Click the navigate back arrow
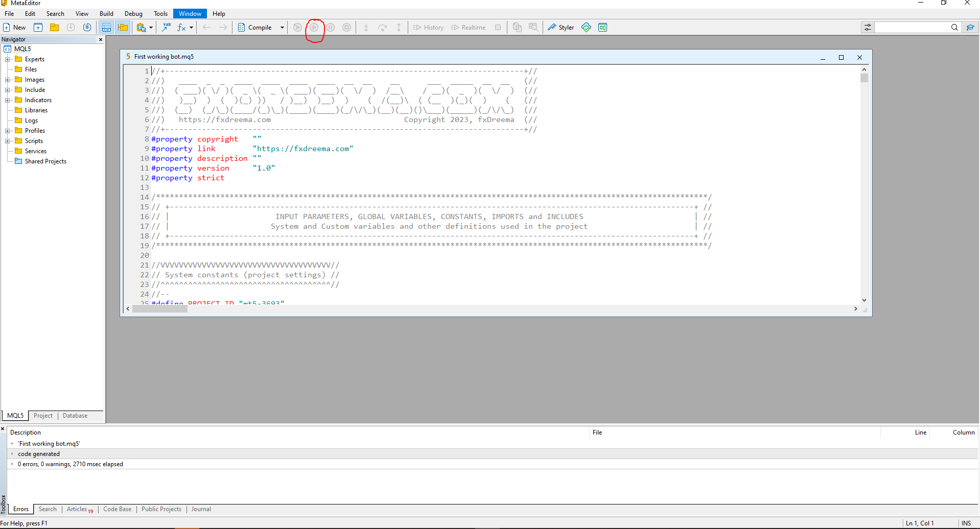Image resolution: width=980 pixels, height=529 pixels. point(206,28)
